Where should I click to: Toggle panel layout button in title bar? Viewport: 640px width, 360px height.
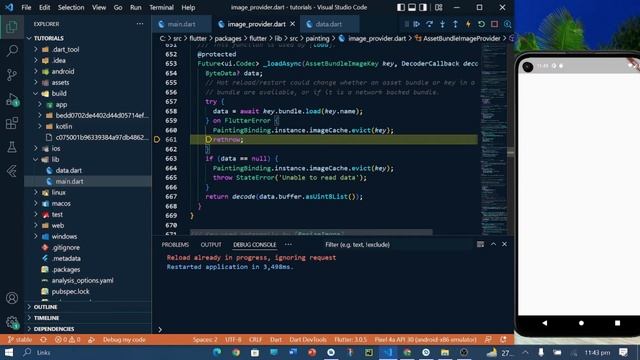click(412, 7)
